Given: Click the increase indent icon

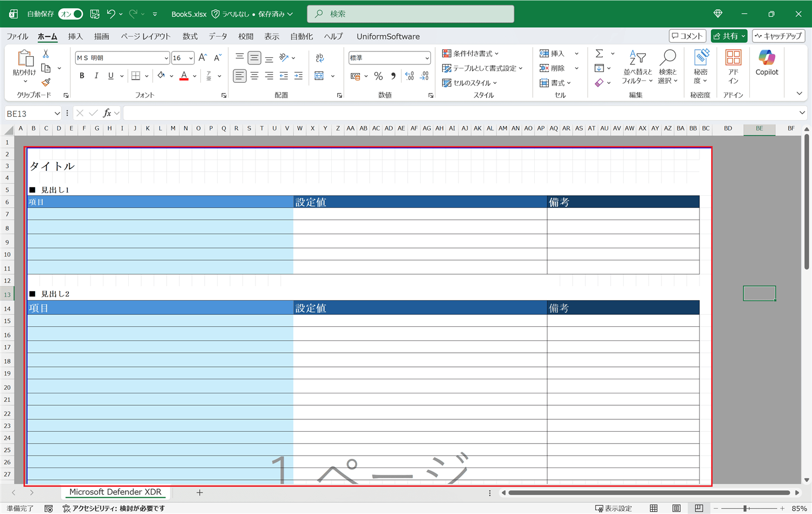Looking at the screenshot, I should point(298,76).
